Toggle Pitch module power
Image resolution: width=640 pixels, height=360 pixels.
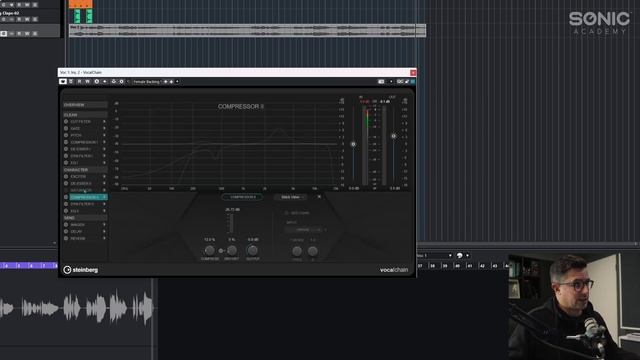[x=66, y=135]
